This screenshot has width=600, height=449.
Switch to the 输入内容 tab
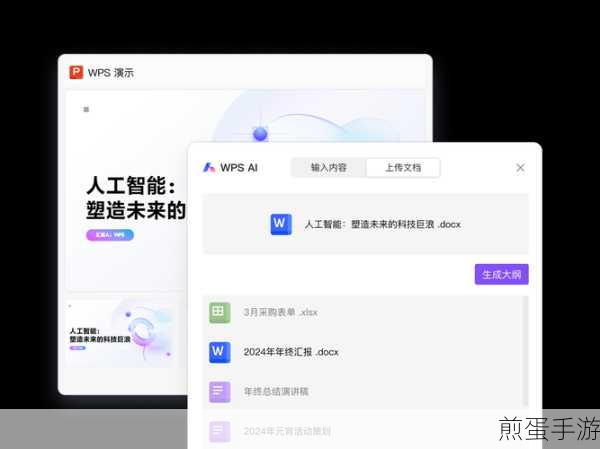pos(328,167)
